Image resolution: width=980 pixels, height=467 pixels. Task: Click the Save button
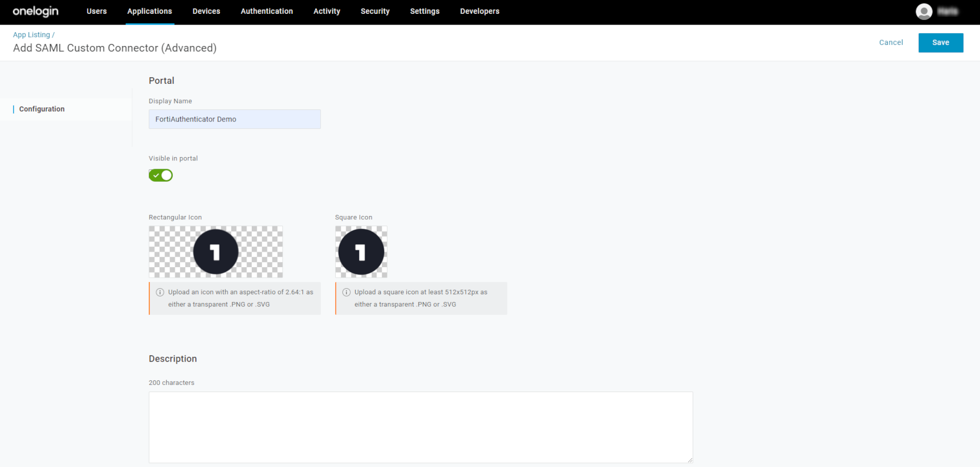tap(941, 43)
